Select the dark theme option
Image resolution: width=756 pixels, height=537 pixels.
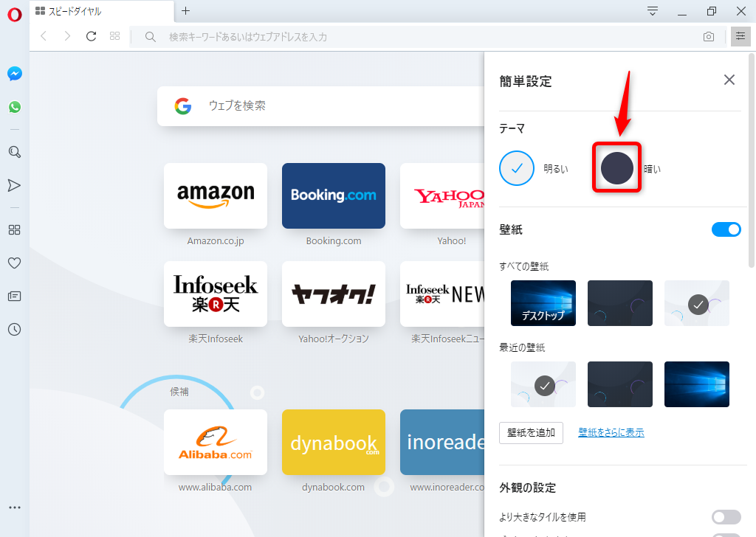(x=617, y=168)
